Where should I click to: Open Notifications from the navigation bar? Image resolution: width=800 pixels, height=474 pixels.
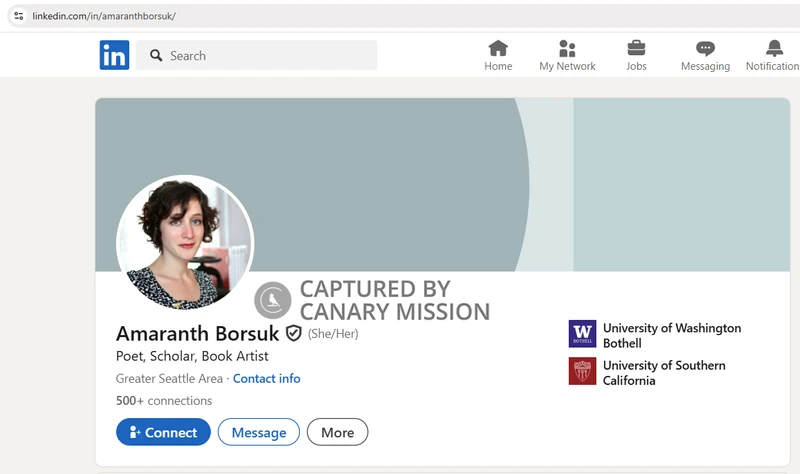coord(772,56)
